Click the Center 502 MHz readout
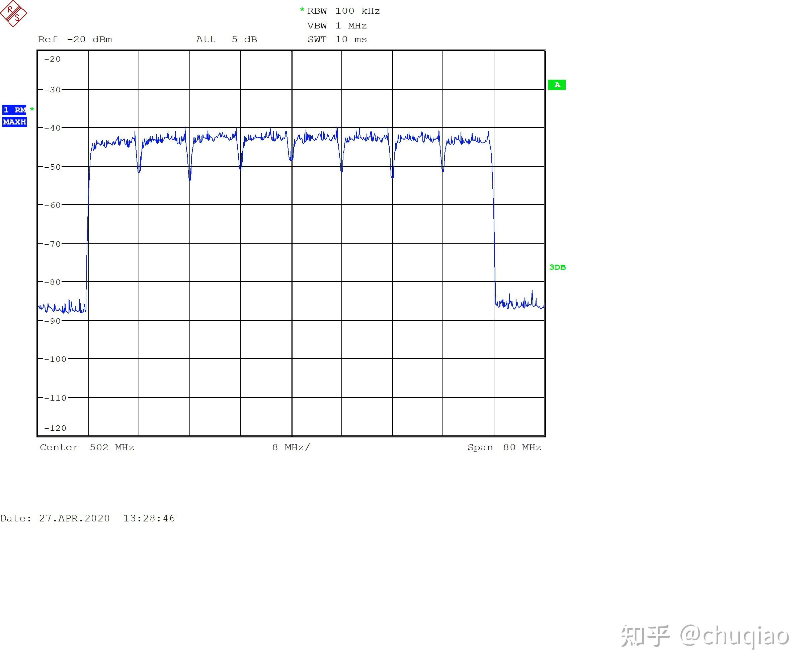 87,447
